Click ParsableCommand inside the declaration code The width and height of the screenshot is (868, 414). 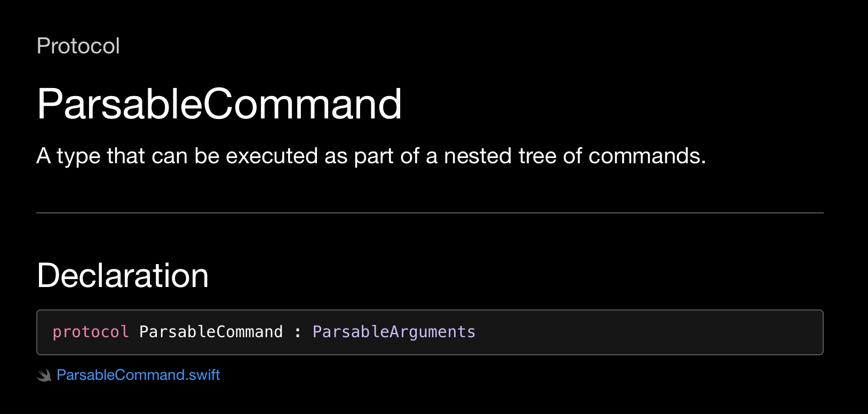[x=211, y=332]
